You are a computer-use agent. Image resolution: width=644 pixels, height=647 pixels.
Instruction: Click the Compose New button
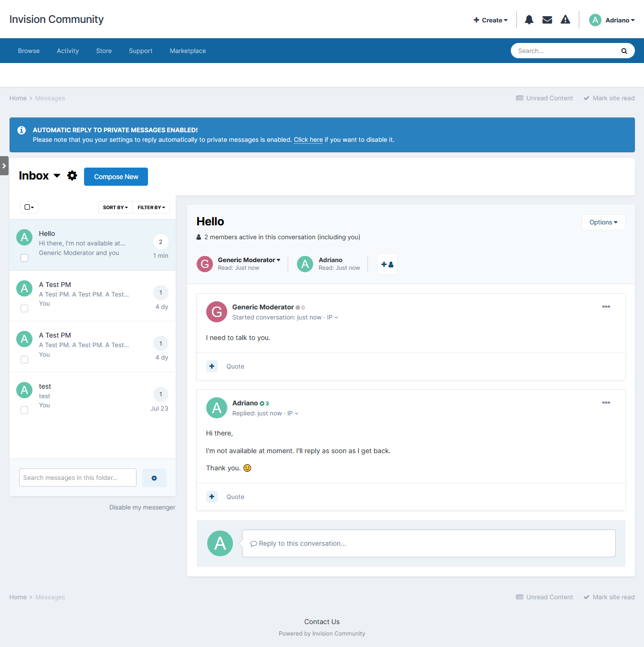116,177
